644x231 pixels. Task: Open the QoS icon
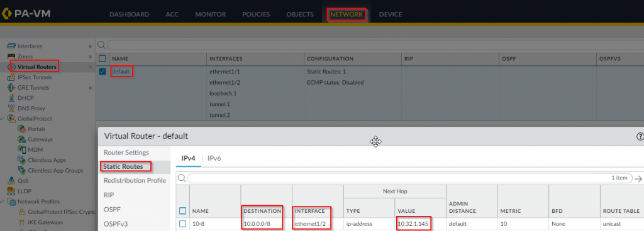(11, 181)
